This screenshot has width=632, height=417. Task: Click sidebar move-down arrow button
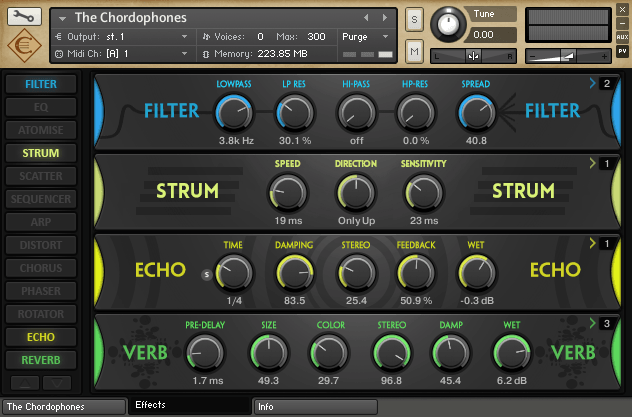tap(57, 383)
